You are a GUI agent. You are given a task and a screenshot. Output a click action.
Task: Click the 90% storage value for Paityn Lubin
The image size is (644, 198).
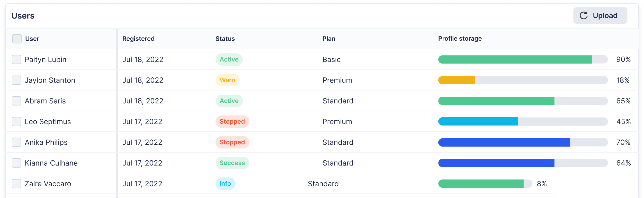point(624,59)
